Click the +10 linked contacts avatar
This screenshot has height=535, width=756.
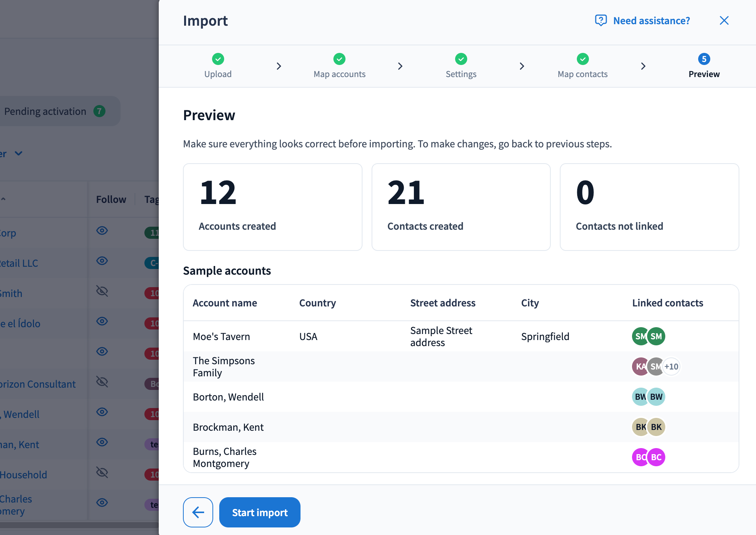click(x=671, y=366)
